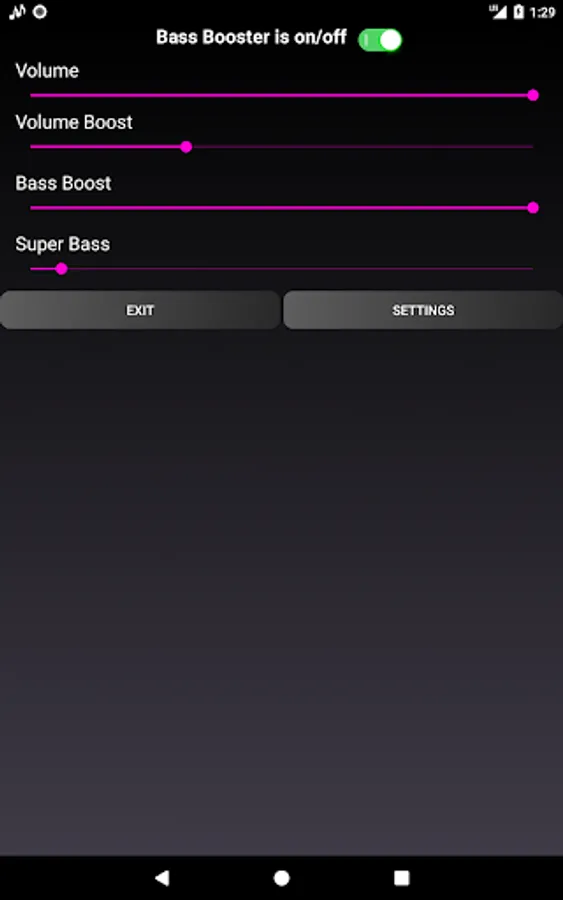Click the Super Bass label text
Image resolution: width=563 pixels, height=900 pixels.
(x=63, y=244)
